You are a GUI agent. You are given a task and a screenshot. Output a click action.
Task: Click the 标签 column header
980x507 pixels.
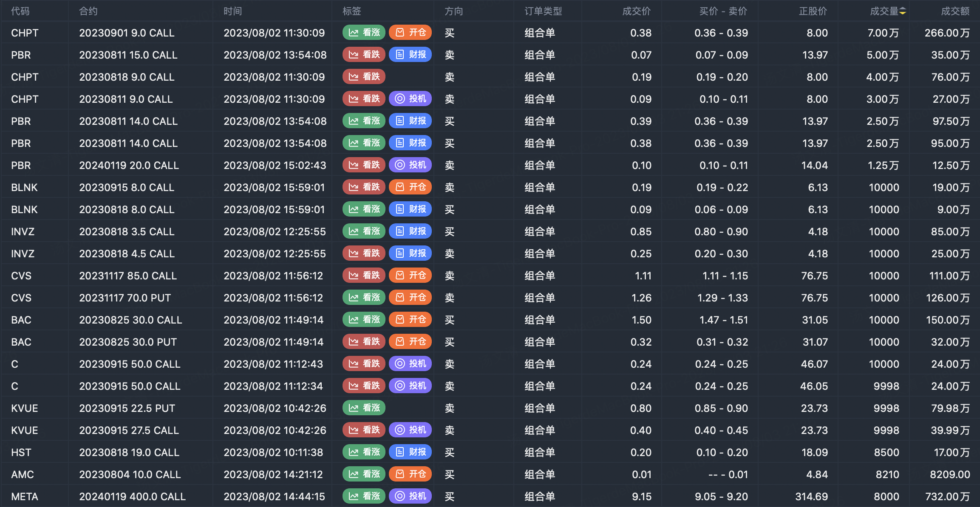coord(352,11)
